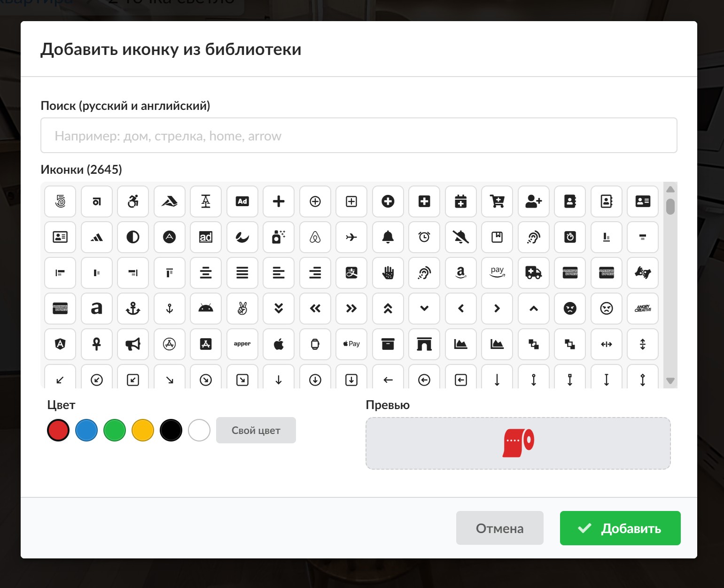Viewport: 724px width, 588px height.
Task: Select the Apple logo icon
Action: 279,344
